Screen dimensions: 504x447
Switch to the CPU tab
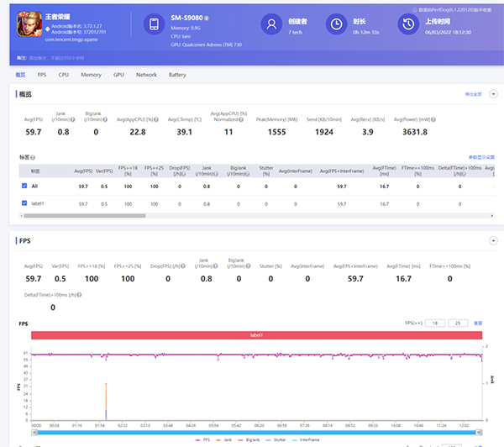64,75
